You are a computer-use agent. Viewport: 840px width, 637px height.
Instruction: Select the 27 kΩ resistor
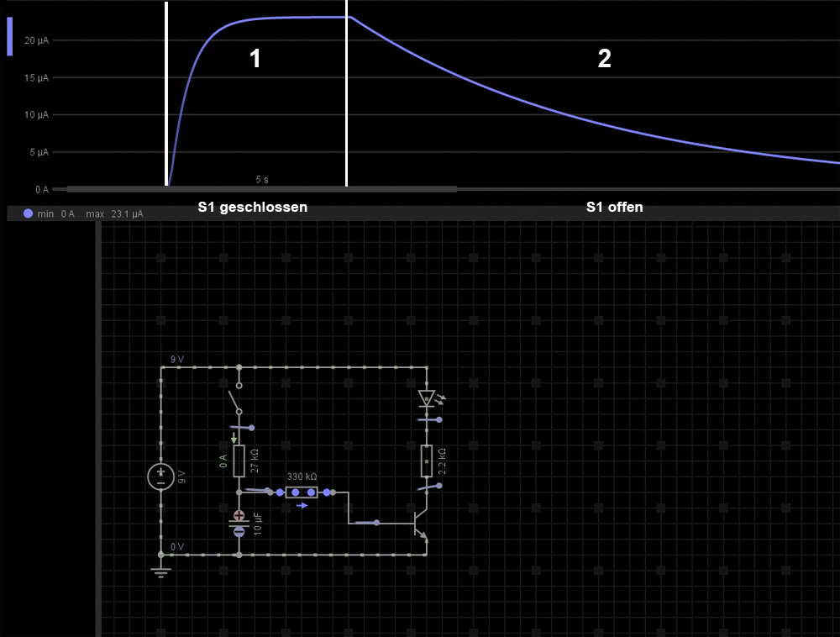pyautogui.click(x=239, y=461)
